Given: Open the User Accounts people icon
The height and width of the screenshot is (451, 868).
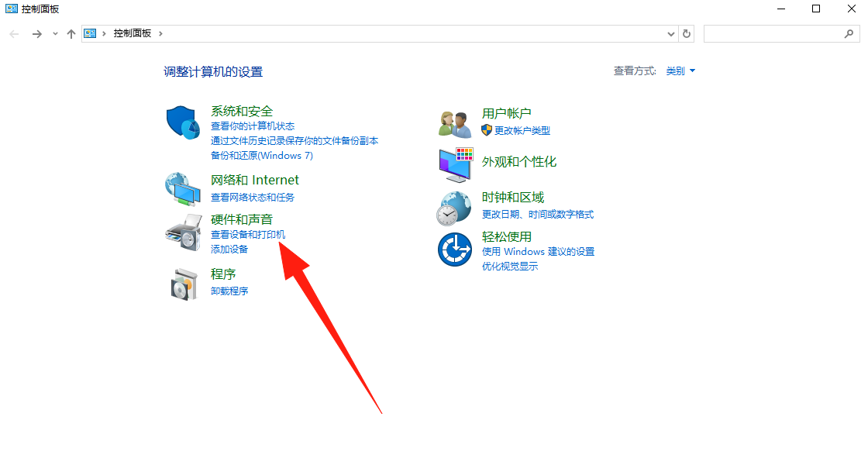Looking at the screenshot, I should [455, 124].
